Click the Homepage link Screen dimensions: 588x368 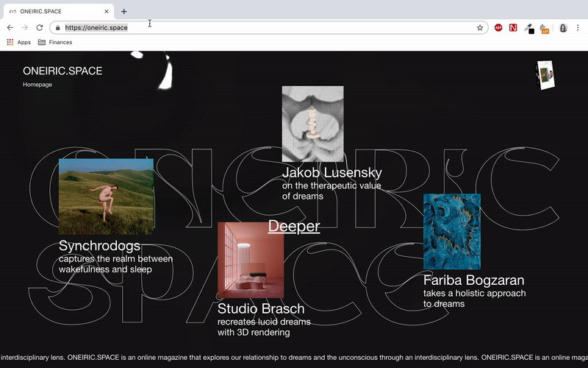(x=37, y=85)
